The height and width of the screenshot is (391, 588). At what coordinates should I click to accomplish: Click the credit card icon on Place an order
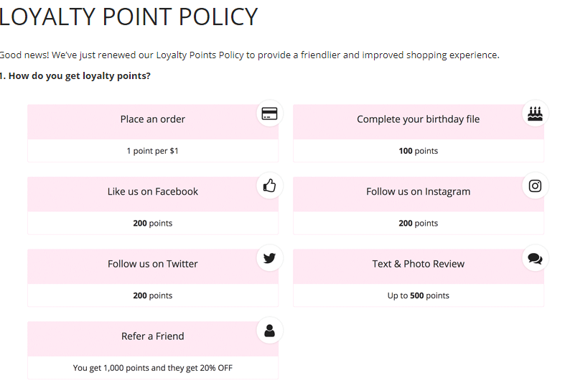(x=269, y=114)
